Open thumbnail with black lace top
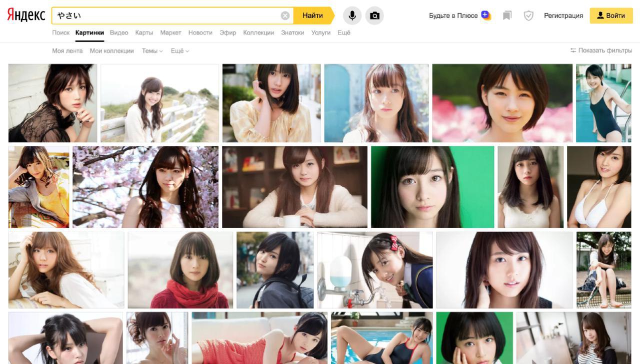Image resolution: width=640 pixels, height=364 pixels. tap(52, 103)
